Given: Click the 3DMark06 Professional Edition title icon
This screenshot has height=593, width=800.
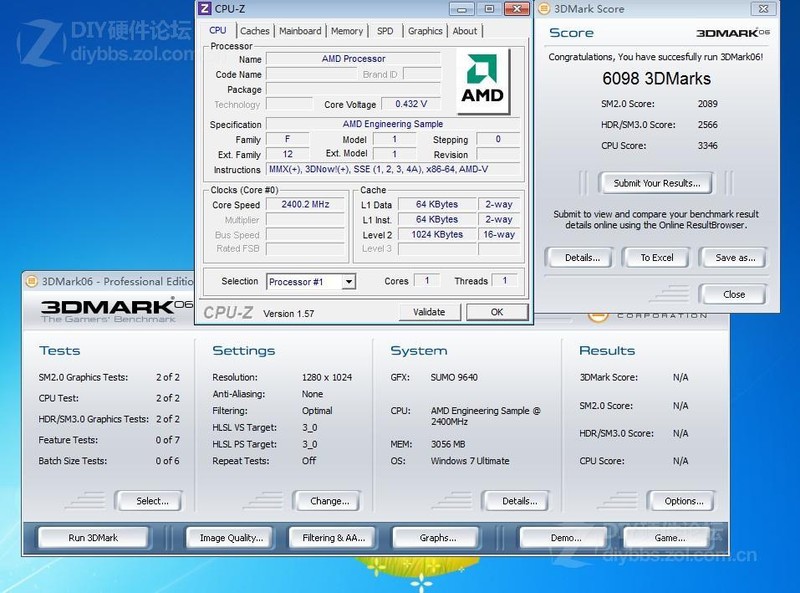Looking at the screenshot, I should (x=32, y=281).
